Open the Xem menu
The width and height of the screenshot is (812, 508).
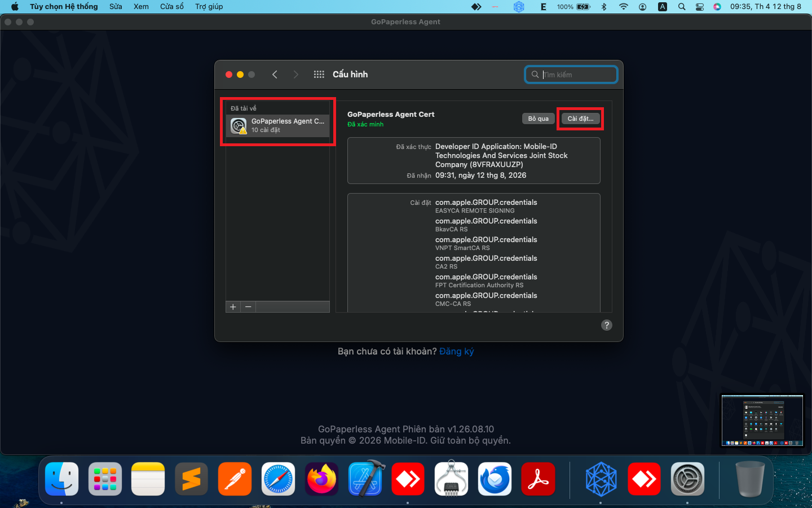click(141, 7)
